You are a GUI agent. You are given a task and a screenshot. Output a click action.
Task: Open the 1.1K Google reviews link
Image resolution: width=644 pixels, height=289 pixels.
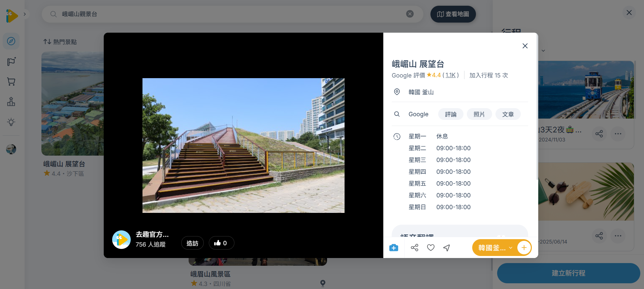[450, 75]
